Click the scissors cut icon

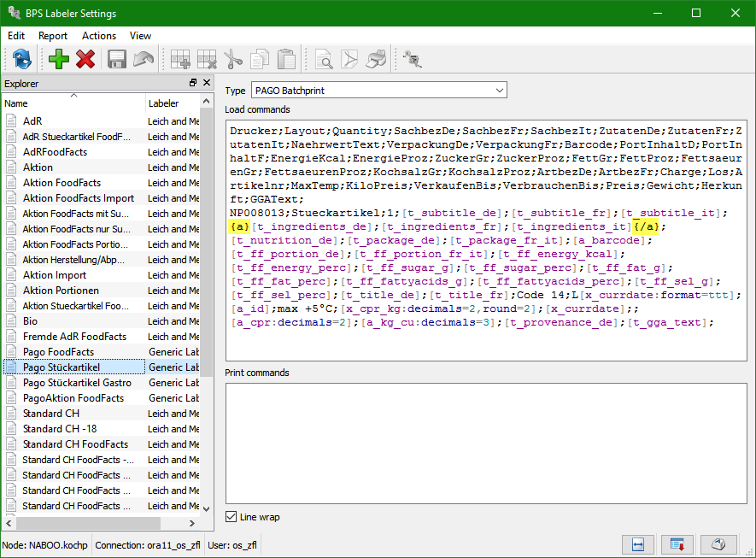point(233,59)
